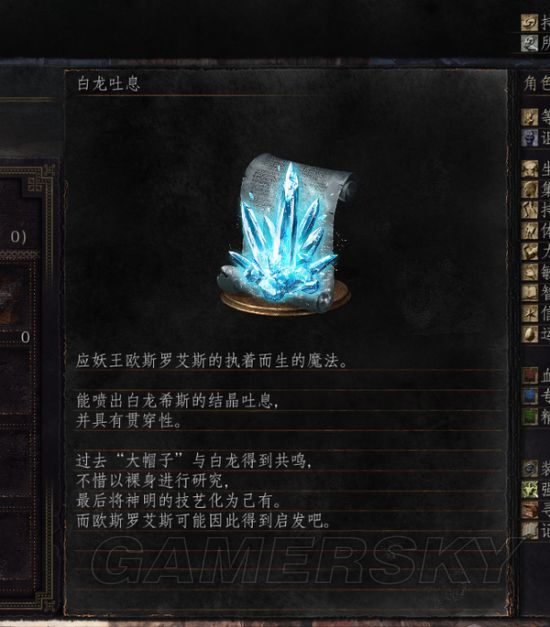Click the Strength stat arm icon
This screenshot has height=627, width=550.
pyautogui.click(x=530, y=252)
